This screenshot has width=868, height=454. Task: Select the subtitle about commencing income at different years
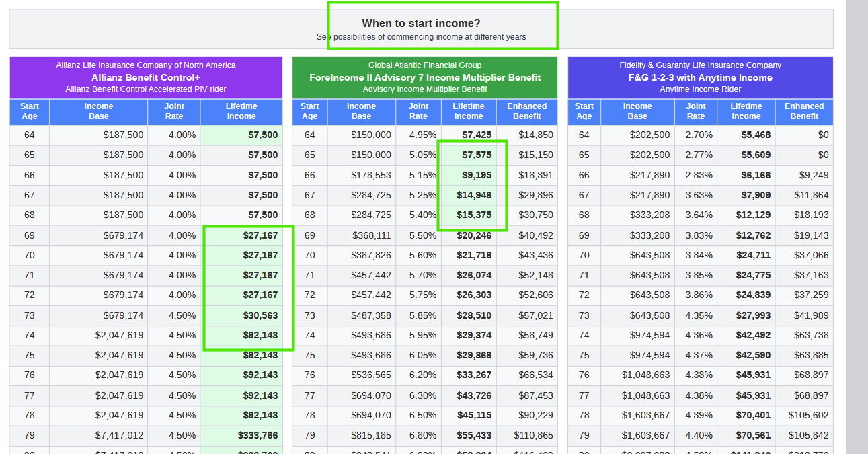(x=421, y=37)
